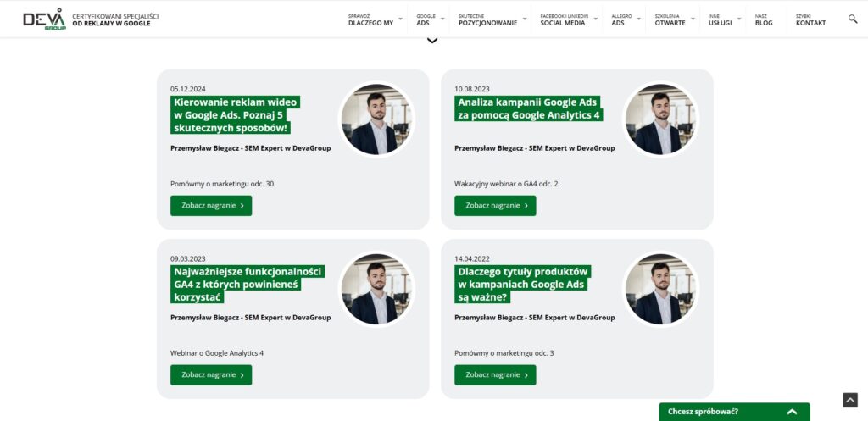Click "Zobacz nagranie" for the 10.08.2023 webinar

click(495, 206)
